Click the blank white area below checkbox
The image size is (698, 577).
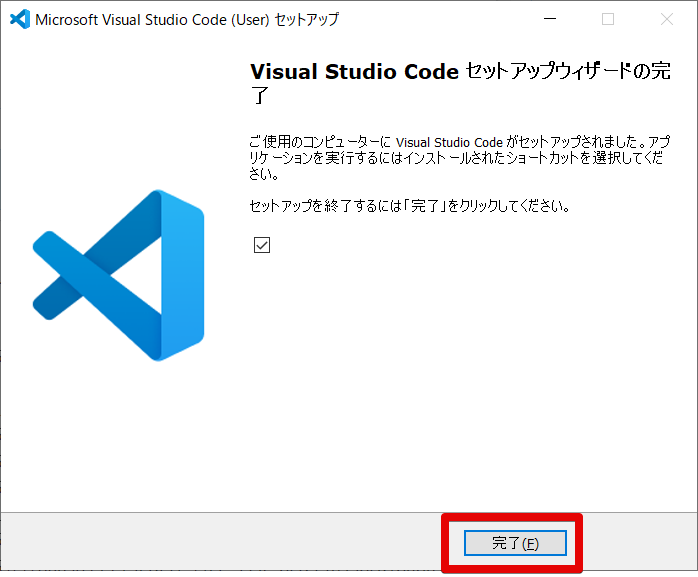coord(450,380)
